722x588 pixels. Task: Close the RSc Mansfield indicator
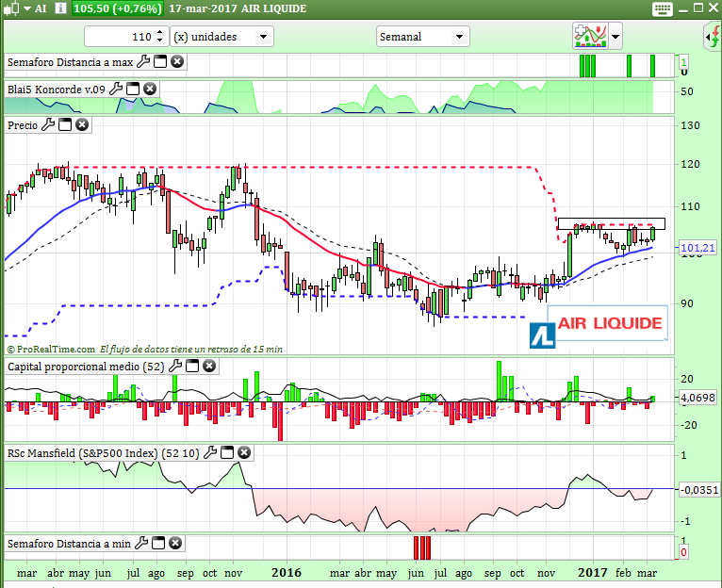pyautogui.click(x=244, y=452)
